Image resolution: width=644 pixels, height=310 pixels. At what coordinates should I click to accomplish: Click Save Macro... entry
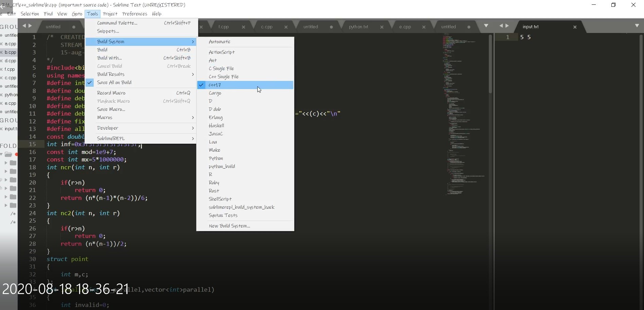point(141,109)
